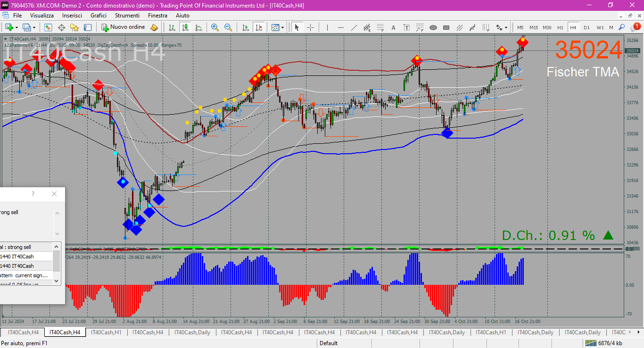Select the Fibonacci arcs tool
Viewport: 644px width, 348px height.
(420, 27)
